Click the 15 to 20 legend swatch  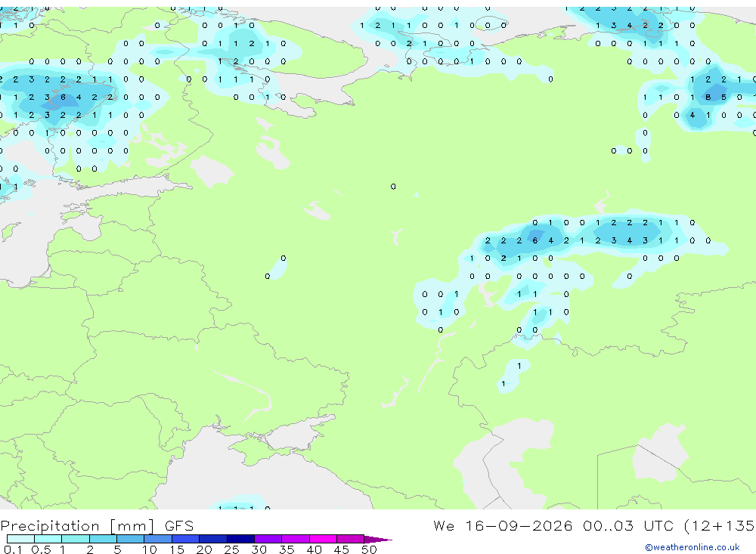click(x=186, y=539)
